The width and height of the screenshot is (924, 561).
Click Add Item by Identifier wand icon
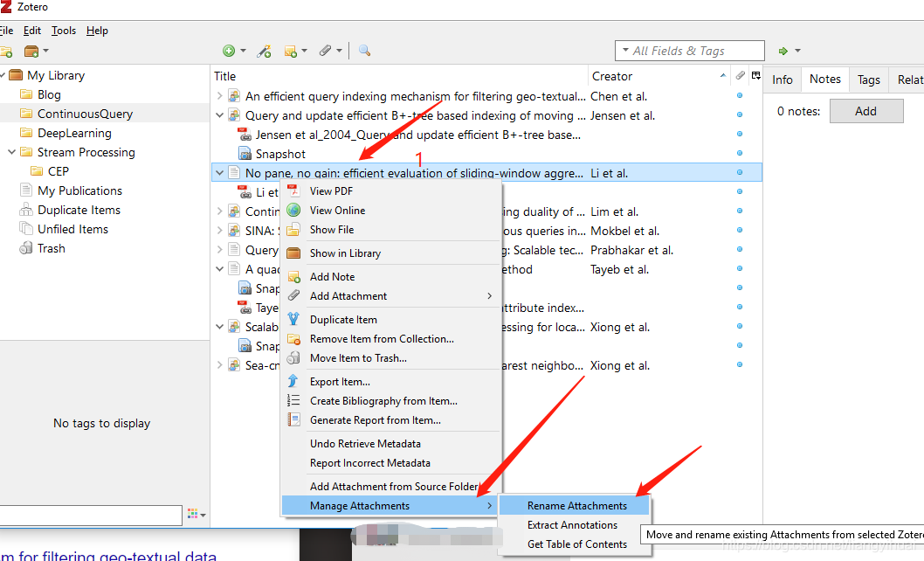coord(264,52)
